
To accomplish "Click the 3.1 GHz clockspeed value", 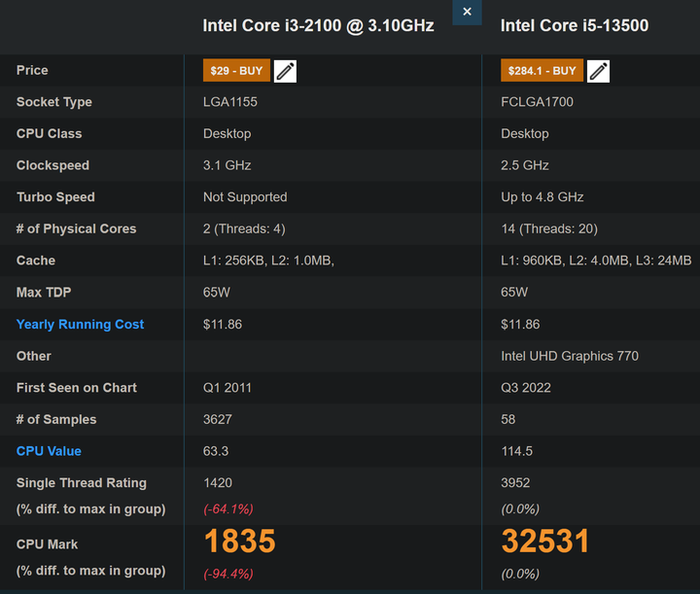I will coord(227,165).
